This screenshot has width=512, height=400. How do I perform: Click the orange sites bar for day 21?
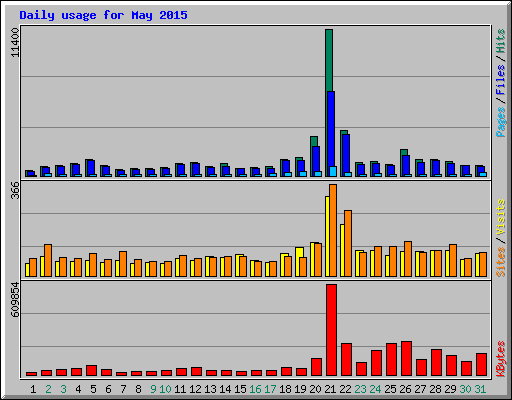333,230
